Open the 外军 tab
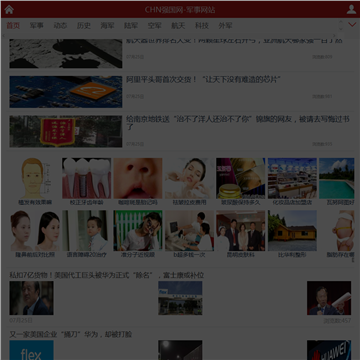Viewport: 360px width, 360px height. coord(225,26)
